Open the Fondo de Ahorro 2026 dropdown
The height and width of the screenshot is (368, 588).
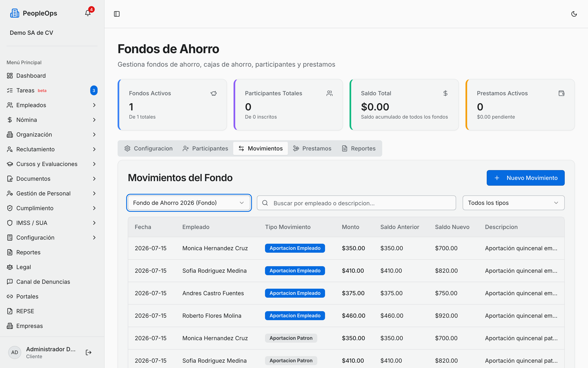click(x=189, y=203)
